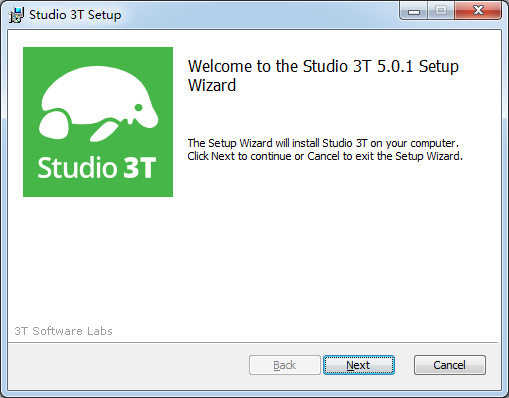Click the manatee's flipper in the logo
The image size is (509, 398).
(x=103, y=131)
